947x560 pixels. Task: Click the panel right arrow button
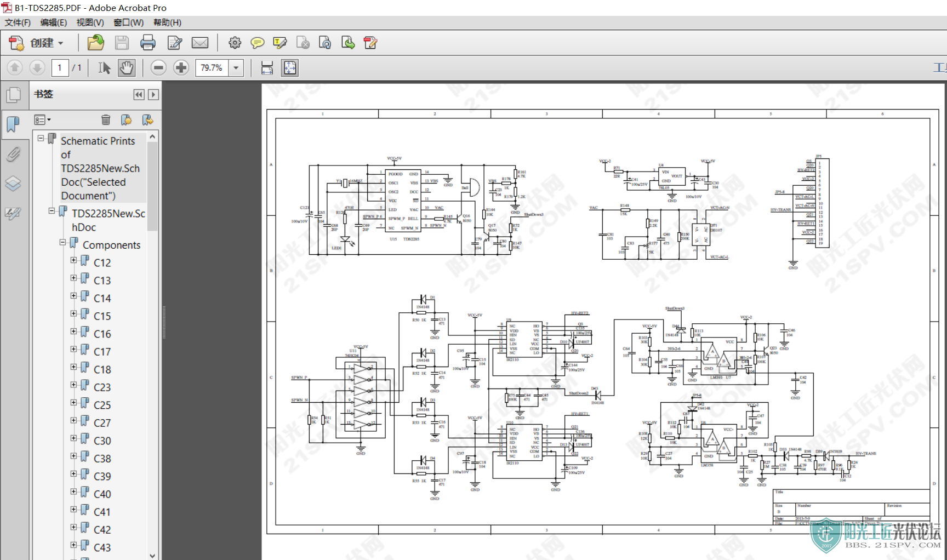[x=153, y=94]
